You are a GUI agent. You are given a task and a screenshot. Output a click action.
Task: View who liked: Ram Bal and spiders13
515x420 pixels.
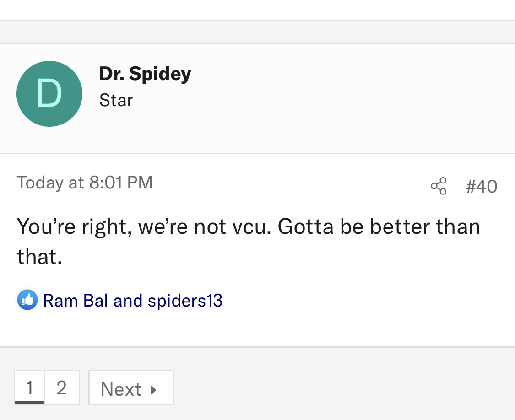point(132,301)
